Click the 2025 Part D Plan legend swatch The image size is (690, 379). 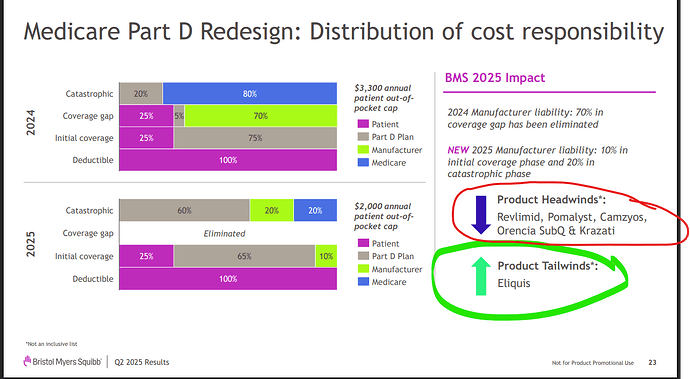tap(363, 256)
